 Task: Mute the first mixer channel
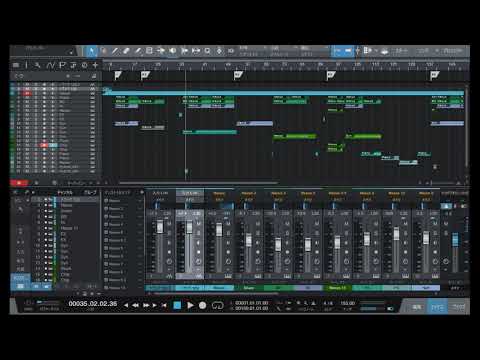169,223
